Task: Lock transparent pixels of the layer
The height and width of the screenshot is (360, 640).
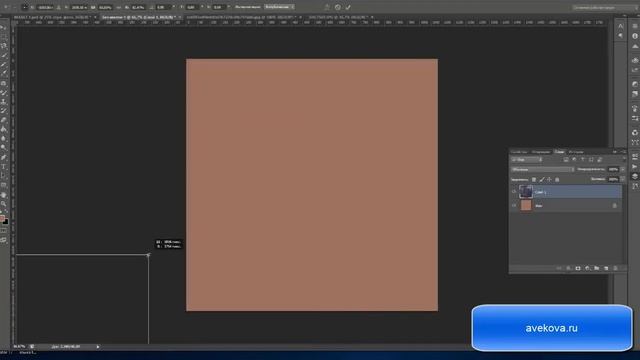Action: click(533, 179)
